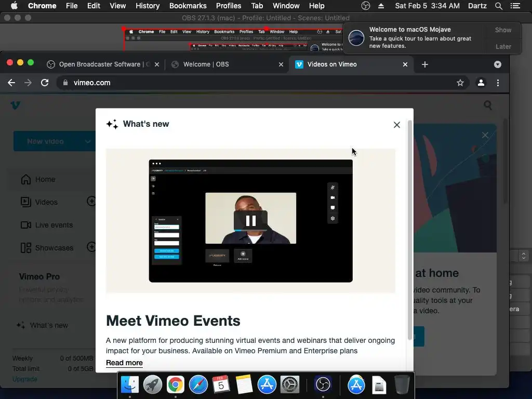Add a new showcase plus icon

click(91, 247)
